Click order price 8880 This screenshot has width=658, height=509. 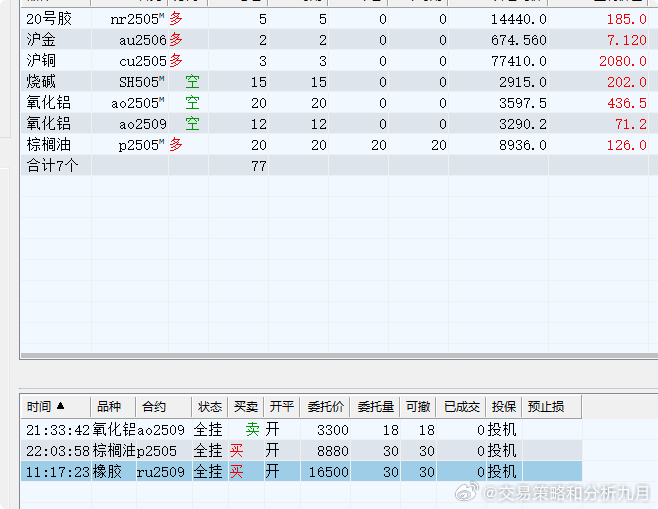(x=333, y=451)
